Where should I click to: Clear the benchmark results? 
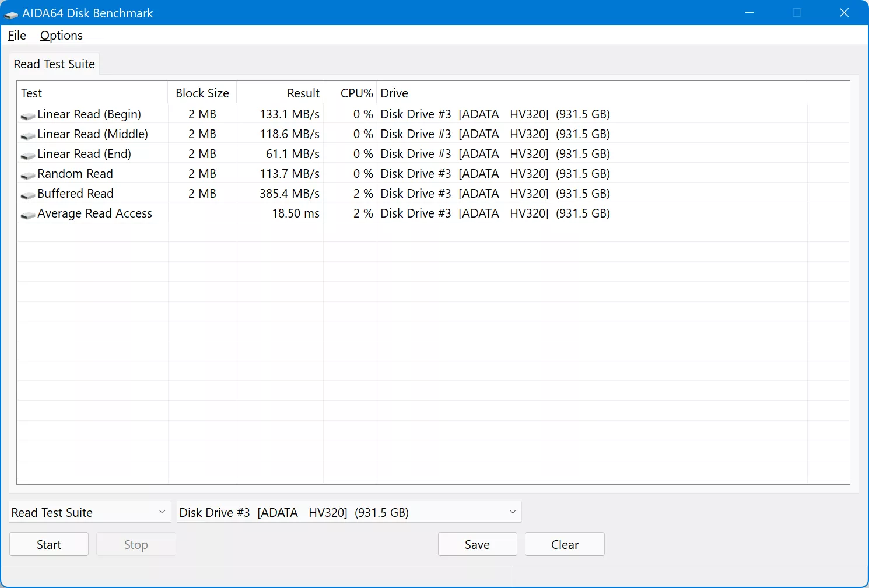pyautogui.click(x=565, y=544)
